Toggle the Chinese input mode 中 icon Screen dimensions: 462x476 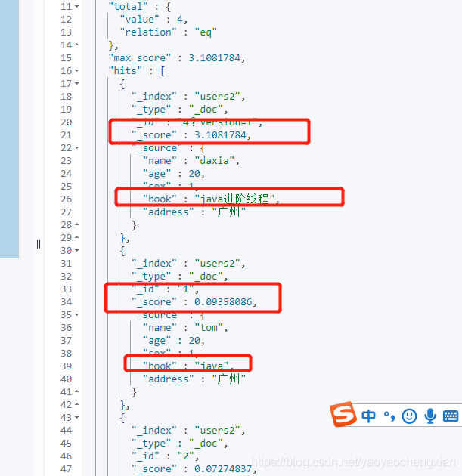click(368, 416)
